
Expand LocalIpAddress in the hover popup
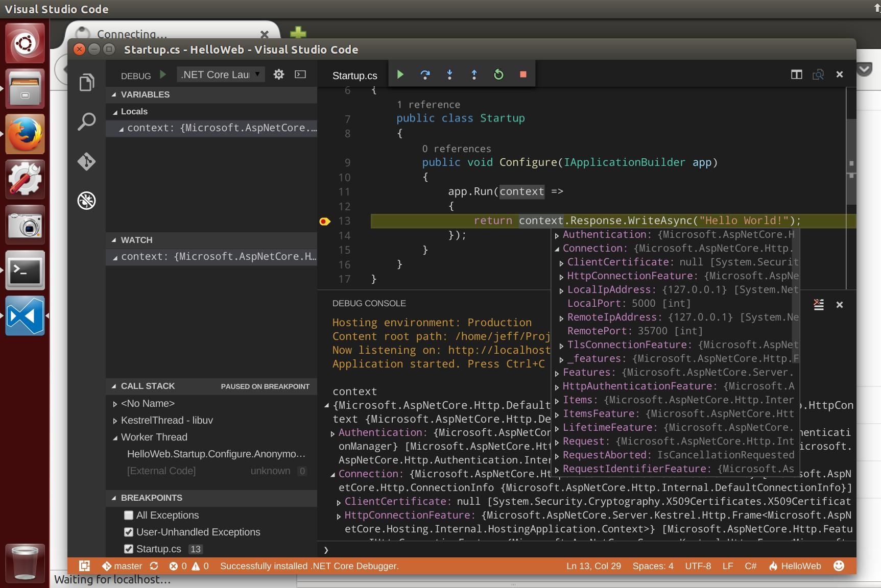[562, 290]
